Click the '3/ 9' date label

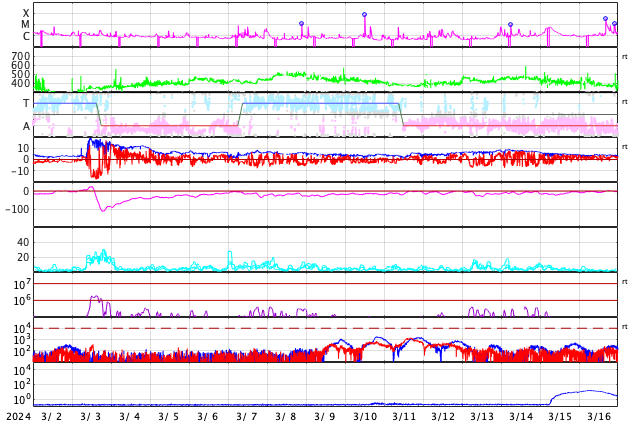click(325, 417)
